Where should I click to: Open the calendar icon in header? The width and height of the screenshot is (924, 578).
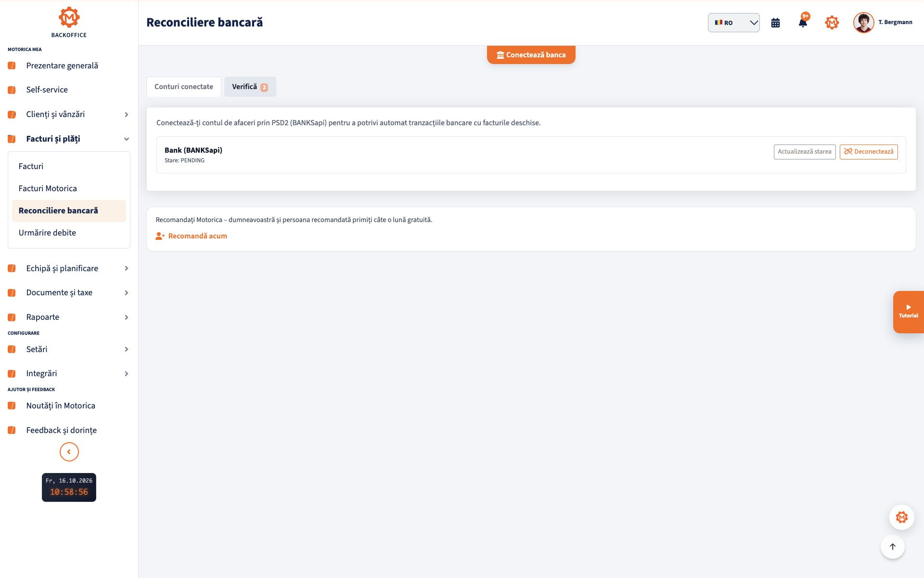775,23
